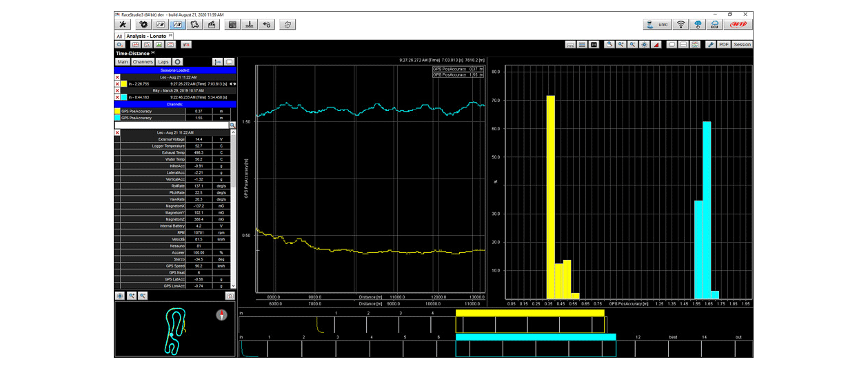This screenshot has width=868, height=366.
Task: Toggle the black tiled graphs view icon
Action: pos(594,45)
